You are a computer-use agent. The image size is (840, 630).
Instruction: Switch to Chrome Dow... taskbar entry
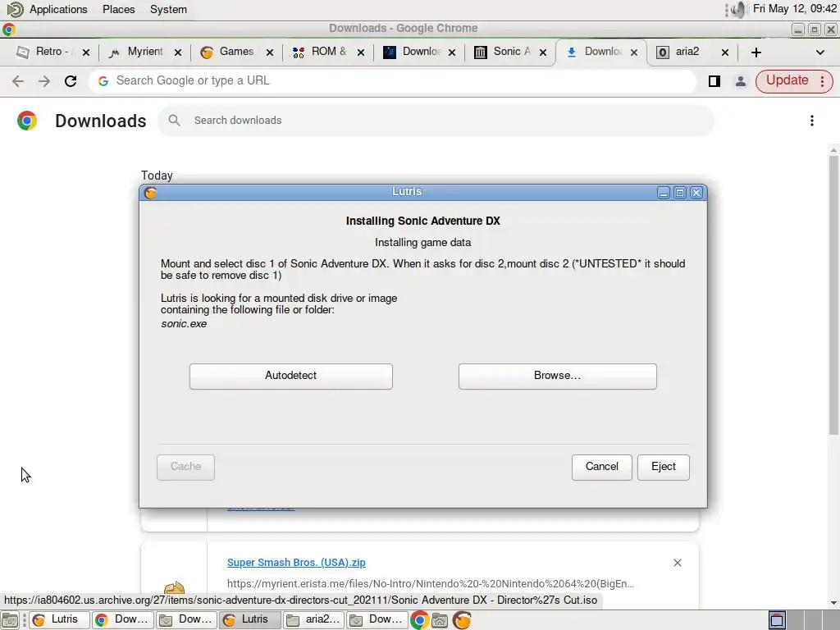123,620
